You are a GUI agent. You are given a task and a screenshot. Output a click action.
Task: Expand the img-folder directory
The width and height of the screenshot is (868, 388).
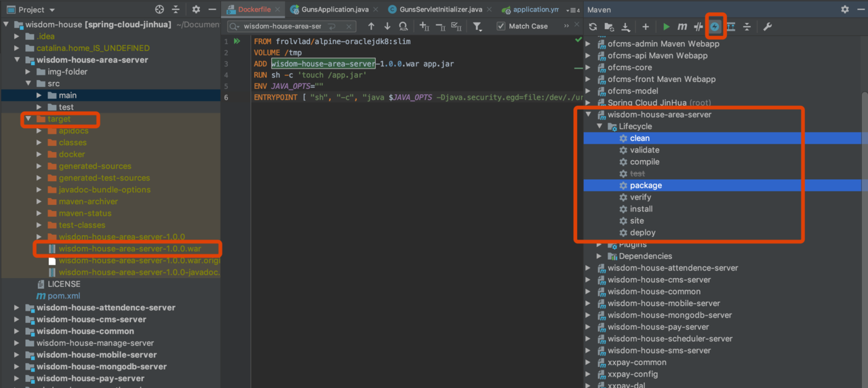(28, 72)
